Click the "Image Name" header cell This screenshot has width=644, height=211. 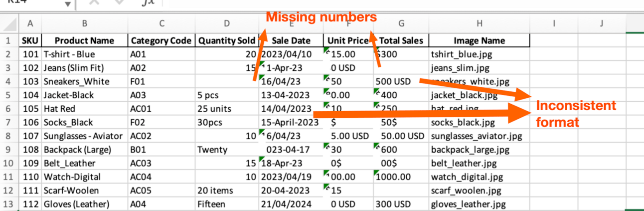[479, 41]
